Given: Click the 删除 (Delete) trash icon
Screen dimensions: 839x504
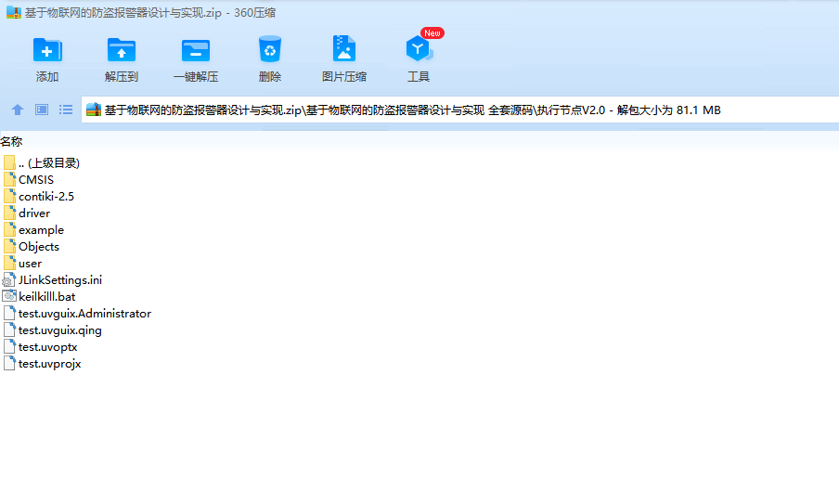Looking at the screenshot, I should pyautogui.click(x=270, y=50).
